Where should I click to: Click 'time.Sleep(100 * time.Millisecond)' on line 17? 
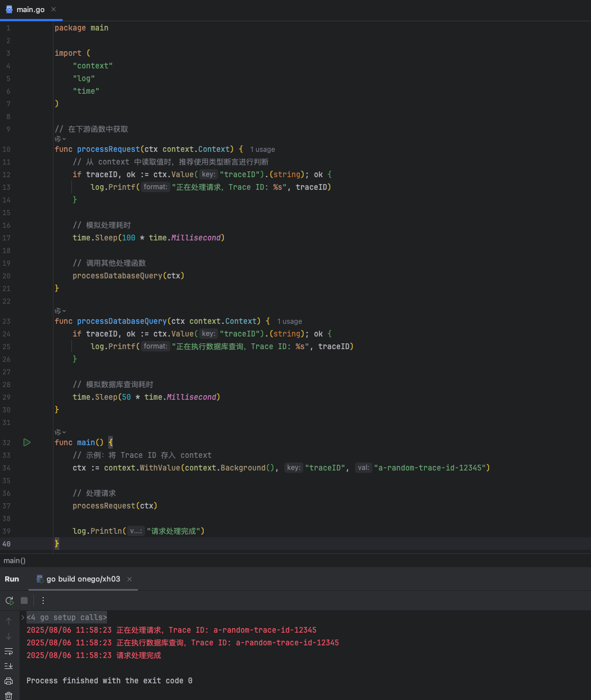click(x=148, y=238)
